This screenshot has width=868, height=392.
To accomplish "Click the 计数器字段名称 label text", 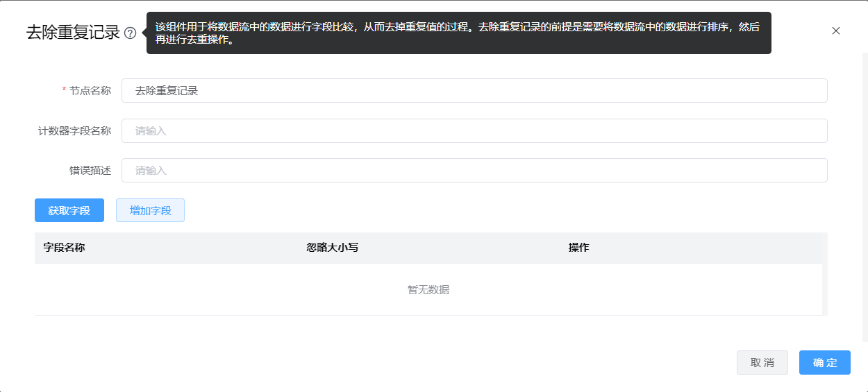I will click(x=74, y=130).
